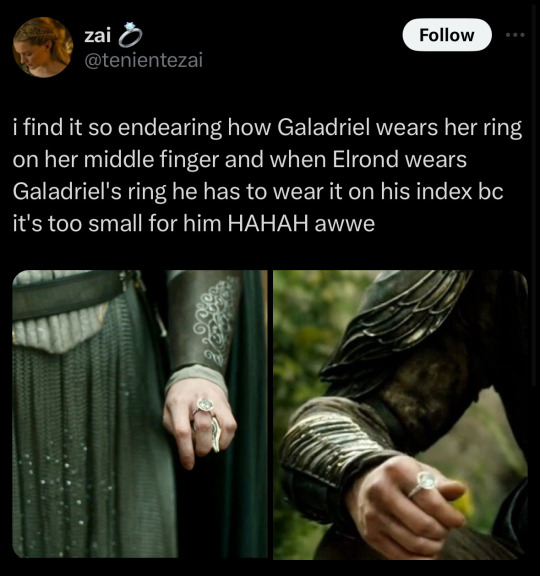Image resolution: width=540 pixels, height=576 pixels.
Task: Visit the @tenientezai handle link
Action: [x=144, y=60]
